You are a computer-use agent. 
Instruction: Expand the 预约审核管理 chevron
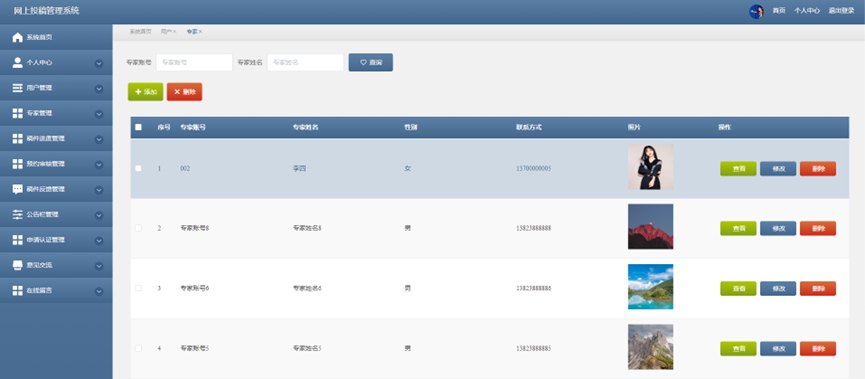[99, 164]
